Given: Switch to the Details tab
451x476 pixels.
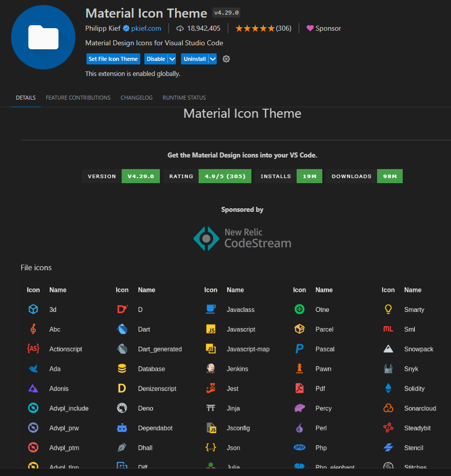Looking at the screenshot, I should pos(26,98).
